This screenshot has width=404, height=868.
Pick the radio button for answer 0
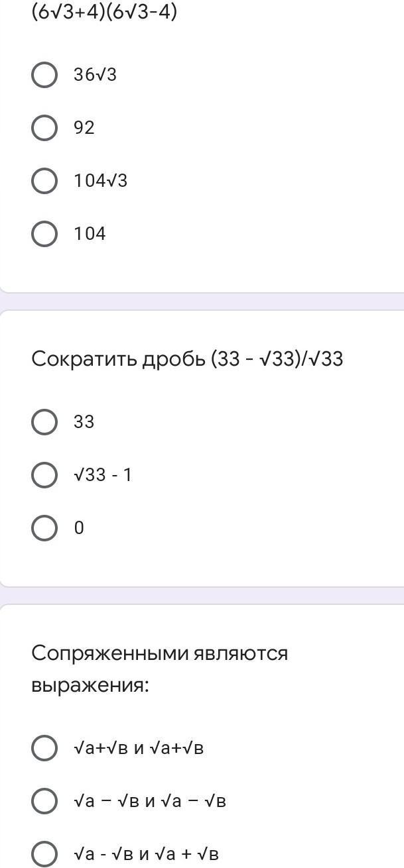pos(44,528)
